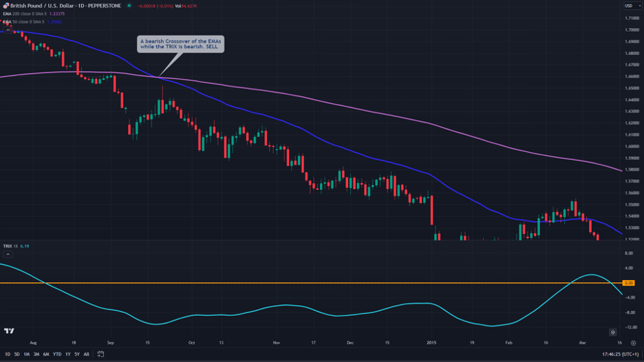Click the scroll to latest bar arrows
The width and height of the screenshot is (644, 362).
point(612,332)
